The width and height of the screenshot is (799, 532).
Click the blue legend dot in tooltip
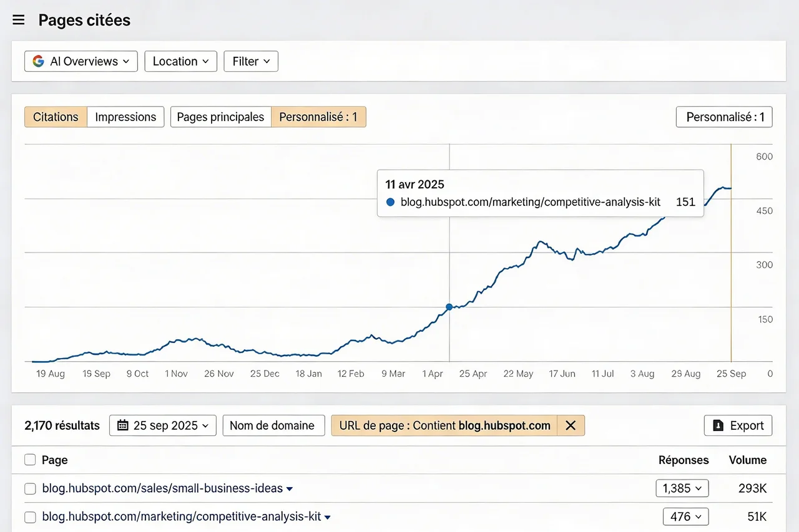[x=391, y=202]
